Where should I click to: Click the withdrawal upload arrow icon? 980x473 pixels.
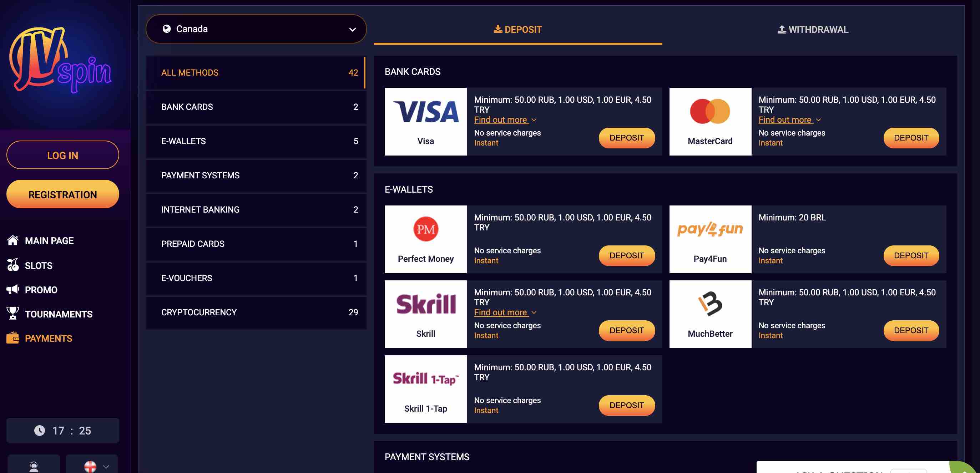(779, 29)
